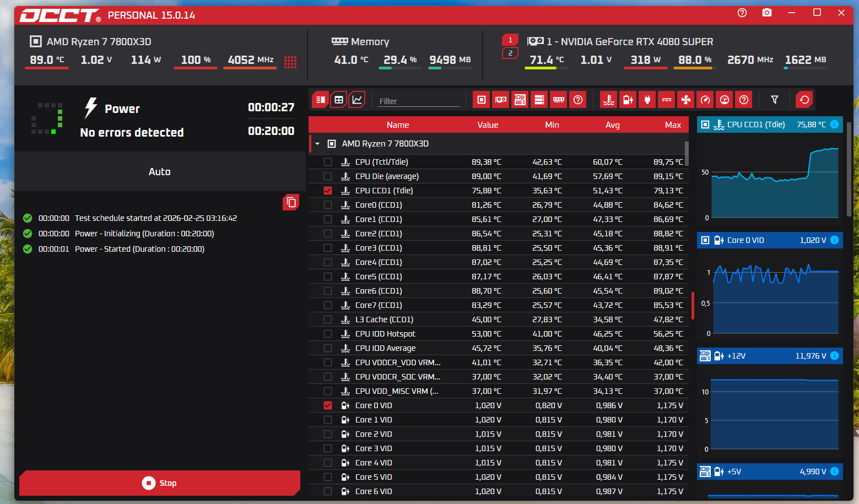This screenshot has width=859, height=504.
Task: Click the CPU temperature 89.0 °C readout
Action: 47,59
